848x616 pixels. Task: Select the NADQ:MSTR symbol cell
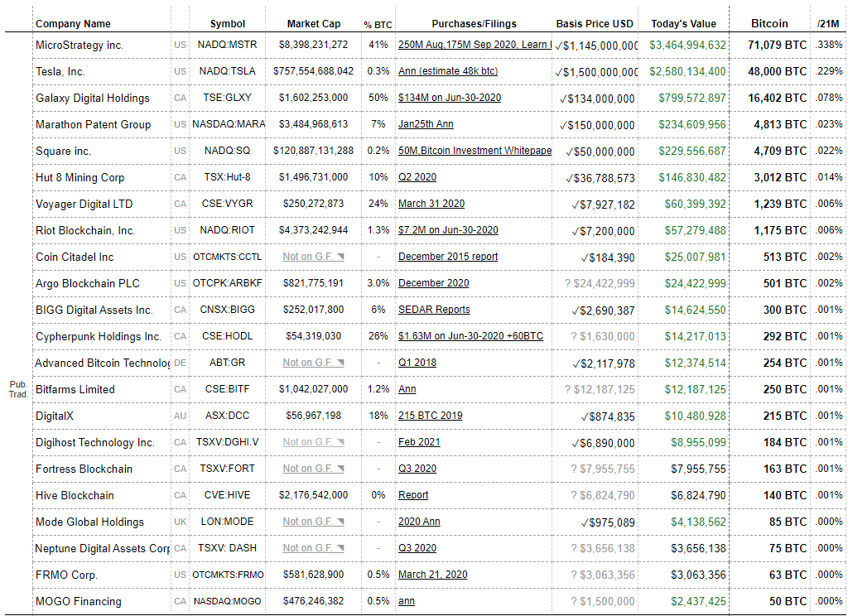pos(227,45)
